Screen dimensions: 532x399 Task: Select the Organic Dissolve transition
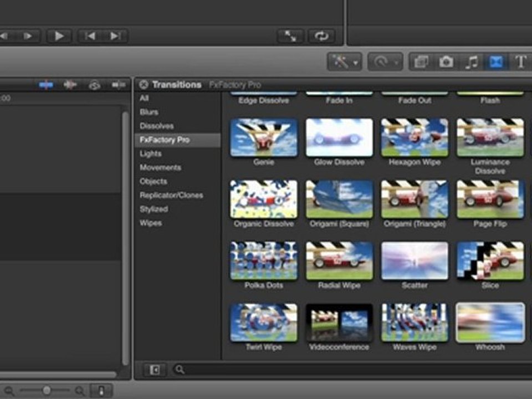[x=264, y=199]
